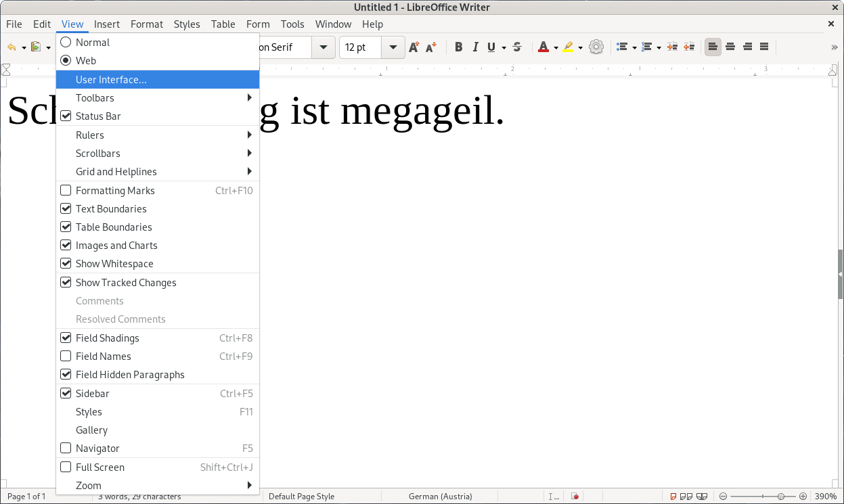Open the font size dropdown
The height and width of the screenshot is (504, 844).
tap(393, 47)
